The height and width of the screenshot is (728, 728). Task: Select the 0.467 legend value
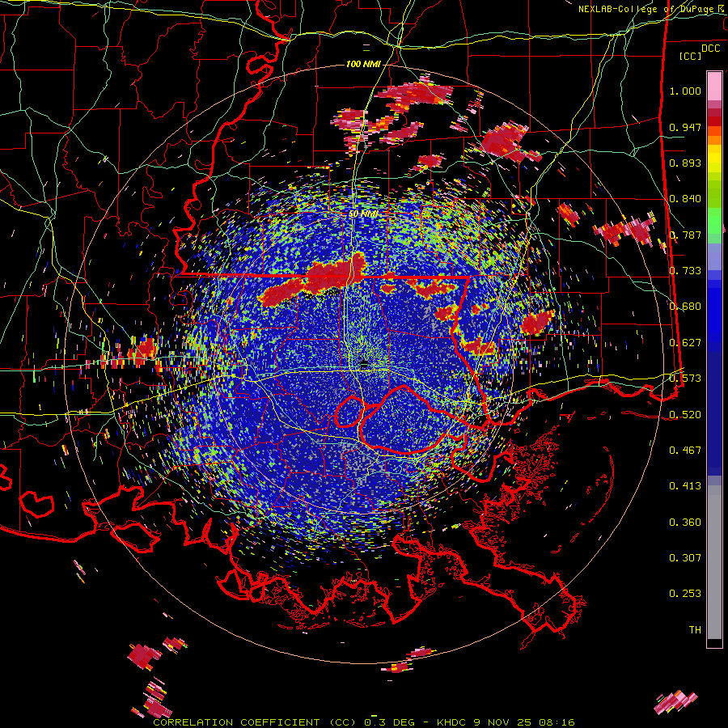[685, 451]
